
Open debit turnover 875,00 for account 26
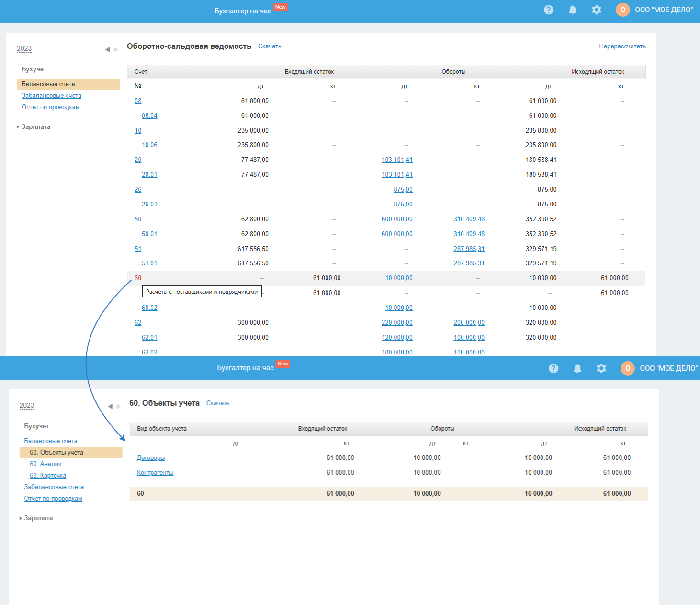point(403,190)
